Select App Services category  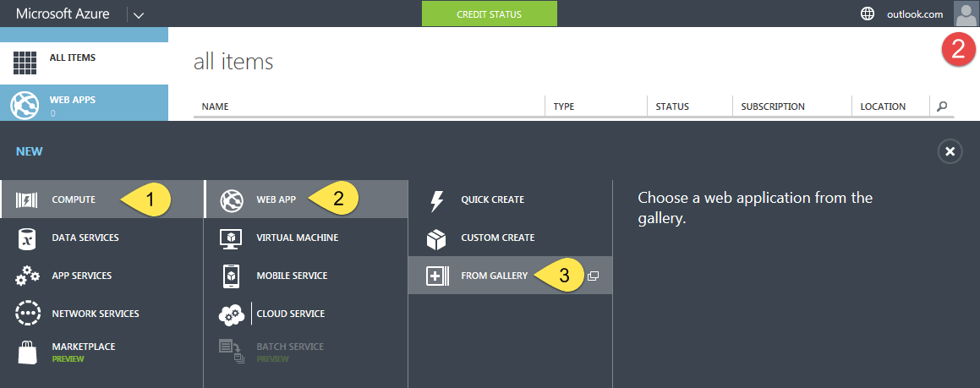(x=101, y=276)
